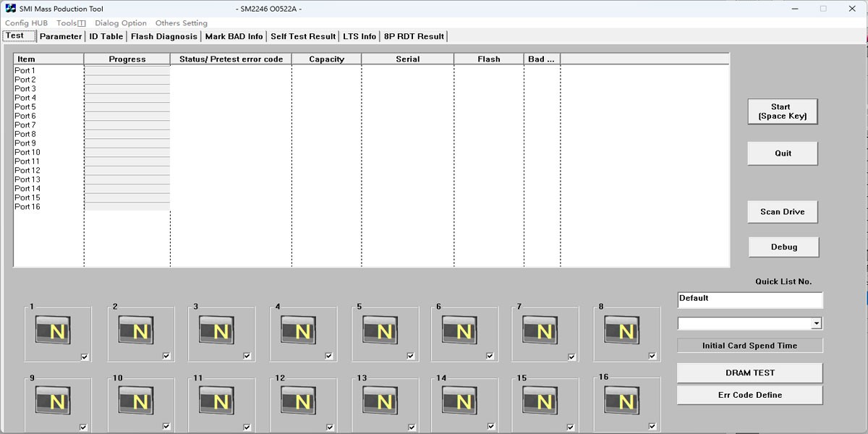The width and height of the screenshot is (868, 434).
Task: Uncheck the port 4 checkbox
Action: (x=329, y=356)
